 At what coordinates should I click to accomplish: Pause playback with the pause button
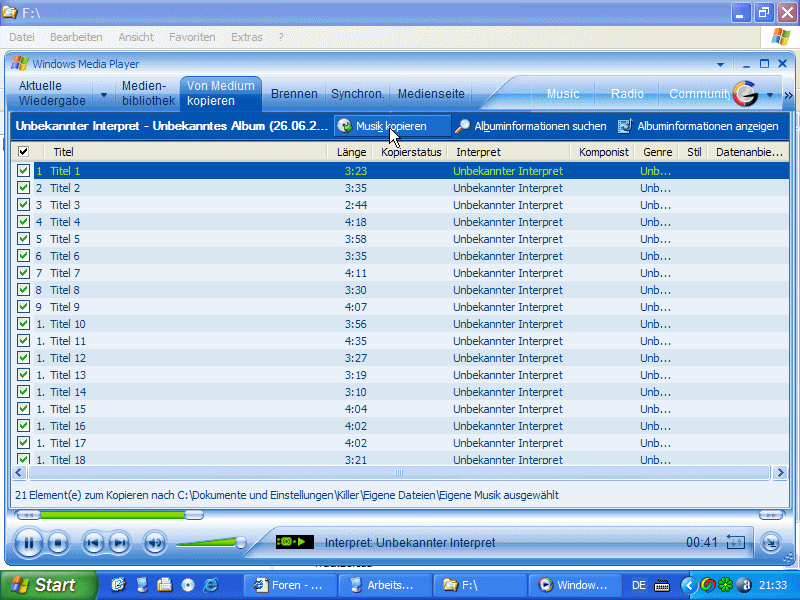pyautogui.click(x=29, y=543)
